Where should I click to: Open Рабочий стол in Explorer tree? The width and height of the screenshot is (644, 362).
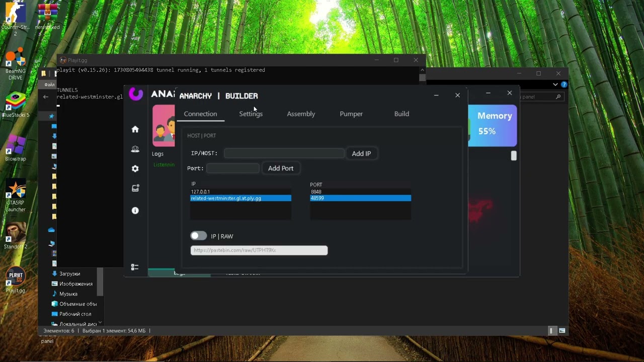pyautogui.click(x=75, y=314)
